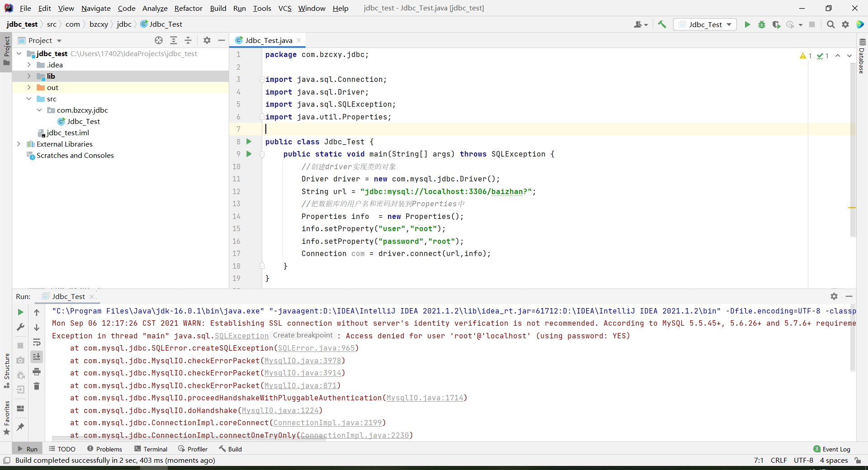Open the Jdbc_Test run configuration dropdown
Viewport: 868px width, 470px height.
[705, 24]
